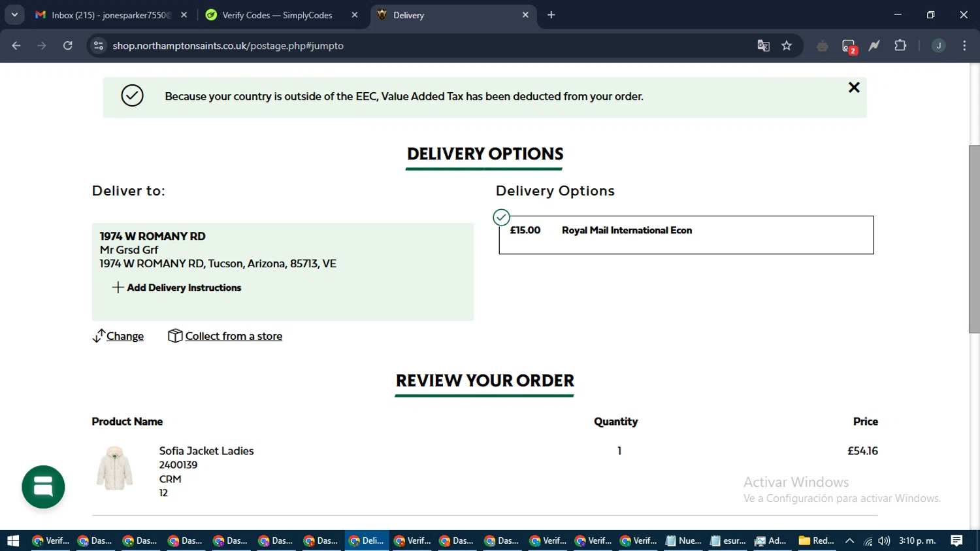Go back to the previous page
The image size is (980, 551).
[x=16, y=46]
